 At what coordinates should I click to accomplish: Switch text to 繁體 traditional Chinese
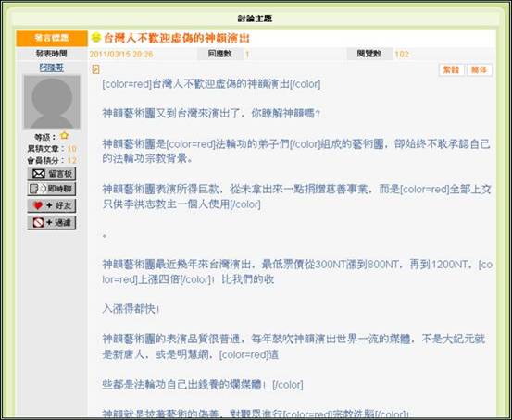coord(451,69)
